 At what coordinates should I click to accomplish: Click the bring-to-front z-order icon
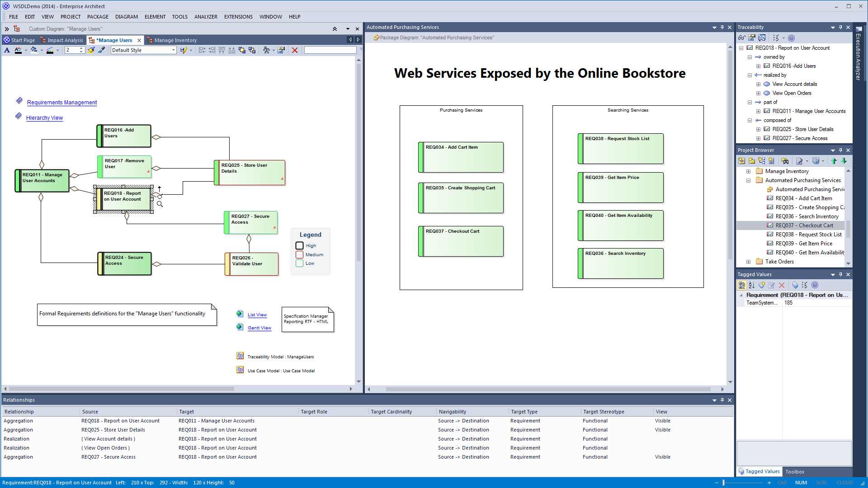(x=242, y=50)
